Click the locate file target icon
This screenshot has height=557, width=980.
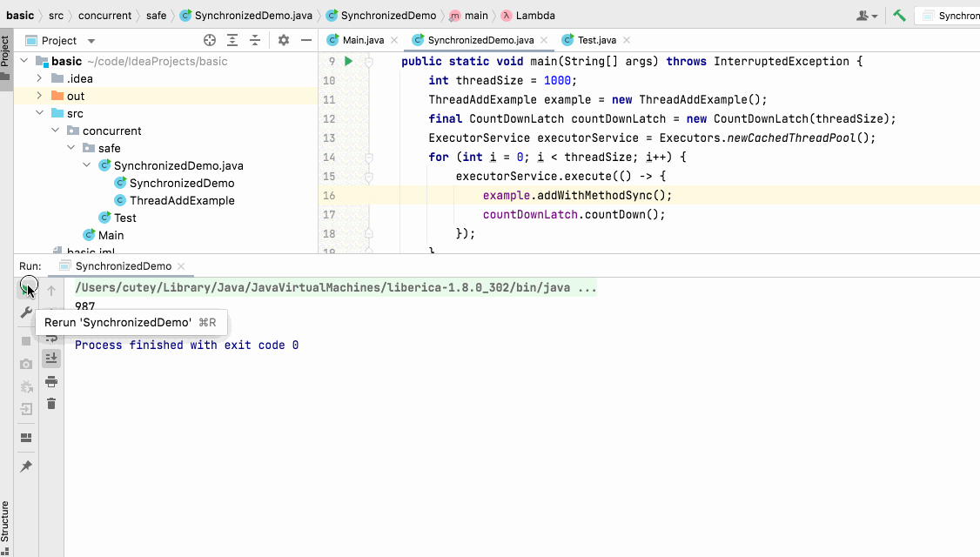(x=210, y=40)
